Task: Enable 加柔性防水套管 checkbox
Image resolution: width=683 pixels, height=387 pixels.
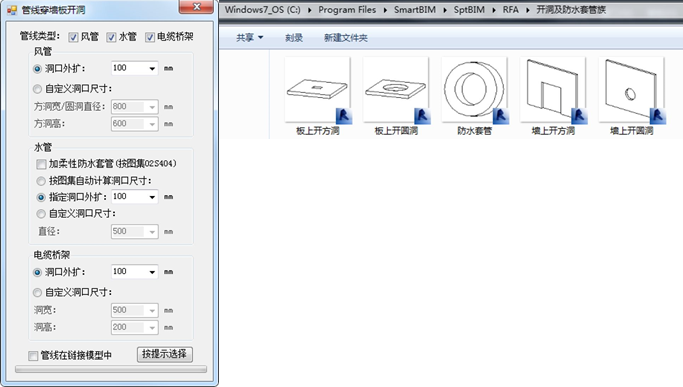Action: tap(41, 164)
